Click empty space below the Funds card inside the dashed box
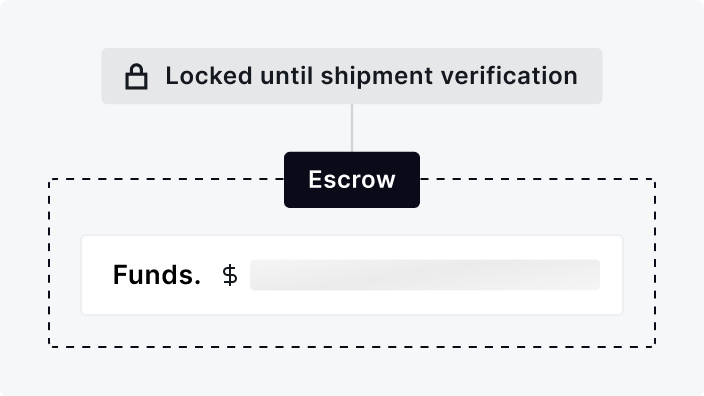Image resolution: width=704 pixels, height=396 pixels. [x=352, y=330]
